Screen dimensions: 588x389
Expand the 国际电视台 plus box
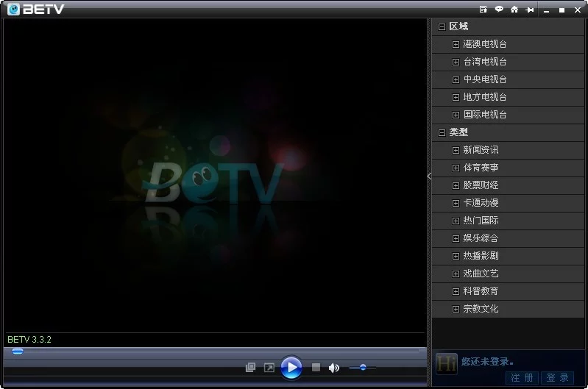[456, 115]
